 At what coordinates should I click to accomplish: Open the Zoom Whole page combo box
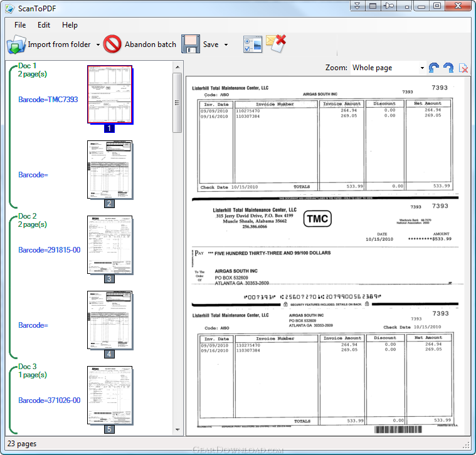[387, 68]
